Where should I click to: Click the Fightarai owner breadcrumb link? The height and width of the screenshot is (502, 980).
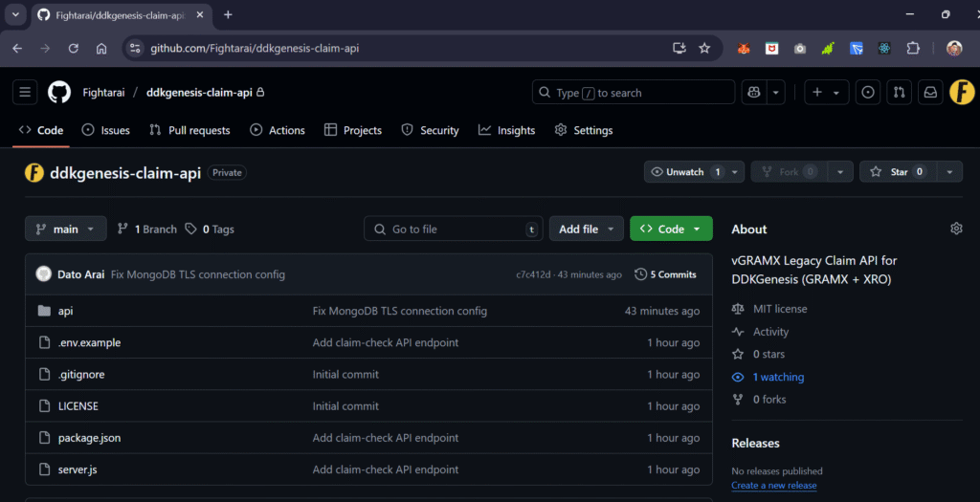[103, 93]
